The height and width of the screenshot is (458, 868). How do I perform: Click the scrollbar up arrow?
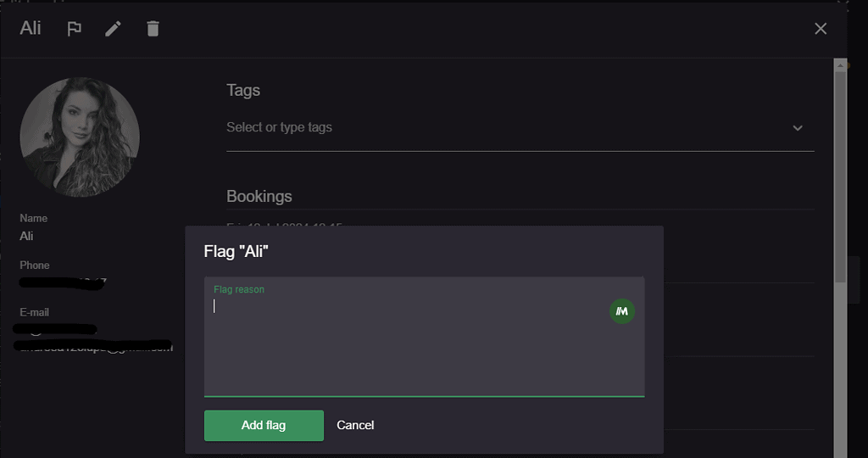pos(840,65)
